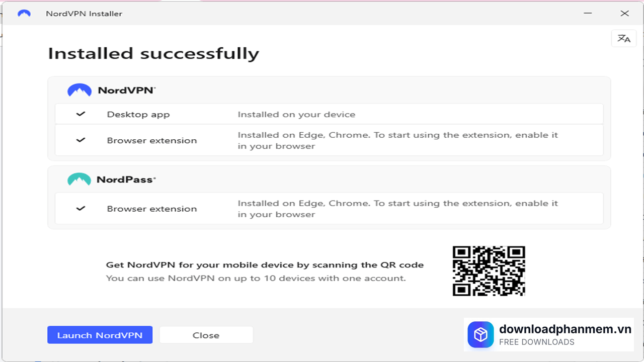
Task: Select the translate language icon top-right
Action: coord(623,38)
